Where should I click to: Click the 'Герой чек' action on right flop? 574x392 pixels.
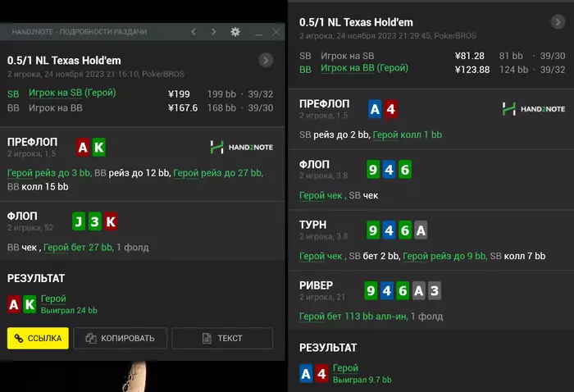click(x=321, y=195)
